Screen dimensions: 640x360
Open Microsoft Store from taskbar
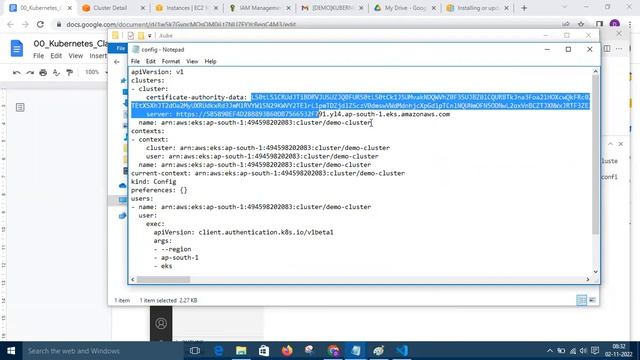point(264,351)
